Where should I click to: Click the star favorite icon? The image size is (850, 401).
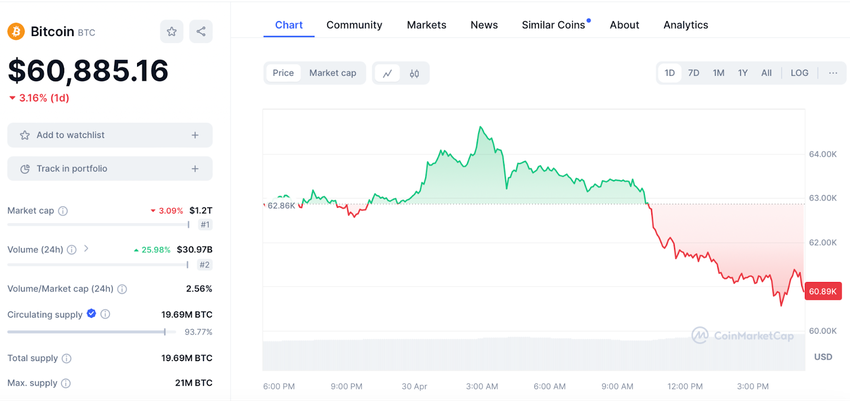(172, 32)
